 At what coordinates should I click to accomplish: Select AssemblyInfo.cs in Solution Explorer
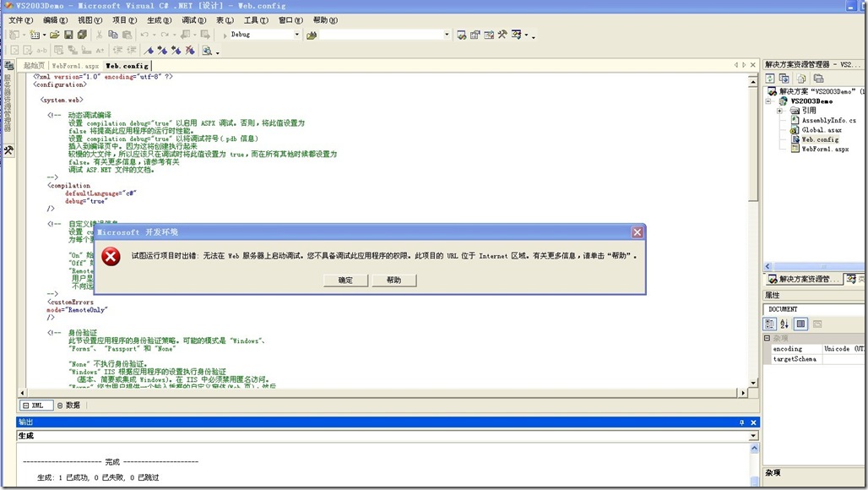click(x=828, y=120)
